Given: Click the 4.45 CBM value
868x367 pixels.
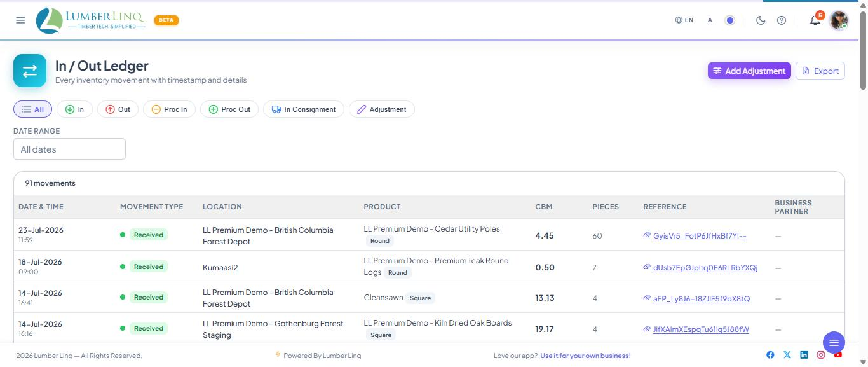Looking at the screenshot, I should (545, 235).
